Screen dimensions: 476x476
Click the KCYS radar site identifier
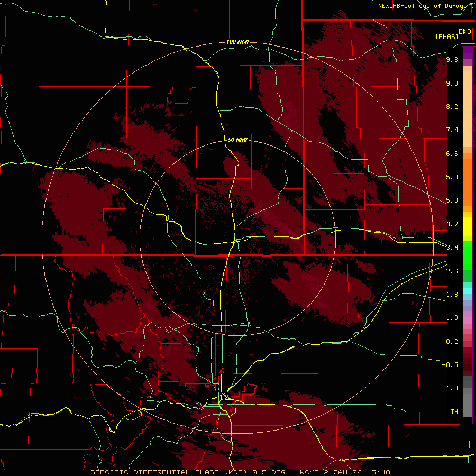(310, 472)
